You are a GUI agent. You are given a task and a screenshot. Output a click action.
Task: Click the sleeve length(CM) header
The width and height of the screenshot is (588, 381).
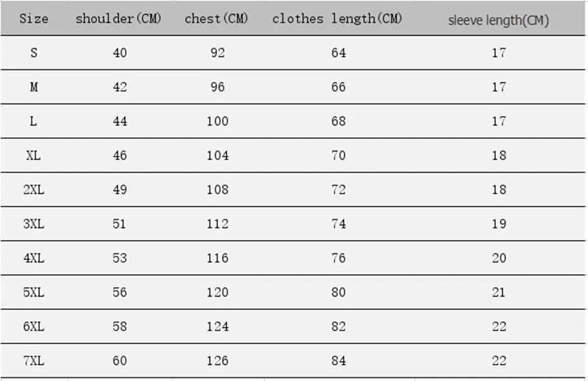(x=499, y=20)
